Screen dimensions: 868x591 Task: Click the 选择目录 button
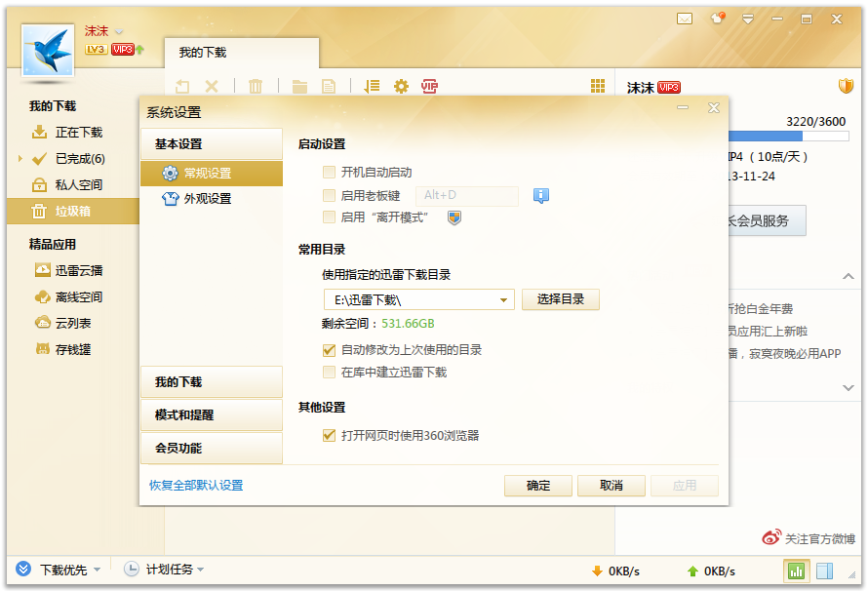pos(560,299)
